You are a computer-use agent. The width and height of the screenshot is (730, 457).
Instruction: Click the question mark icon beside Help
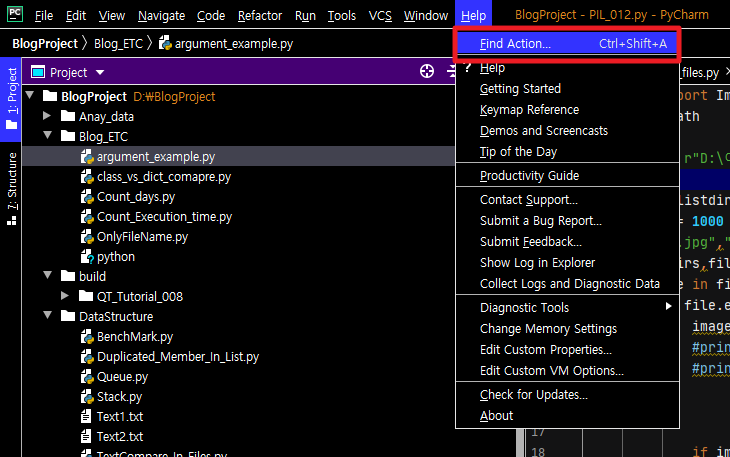tap(468, 68)
